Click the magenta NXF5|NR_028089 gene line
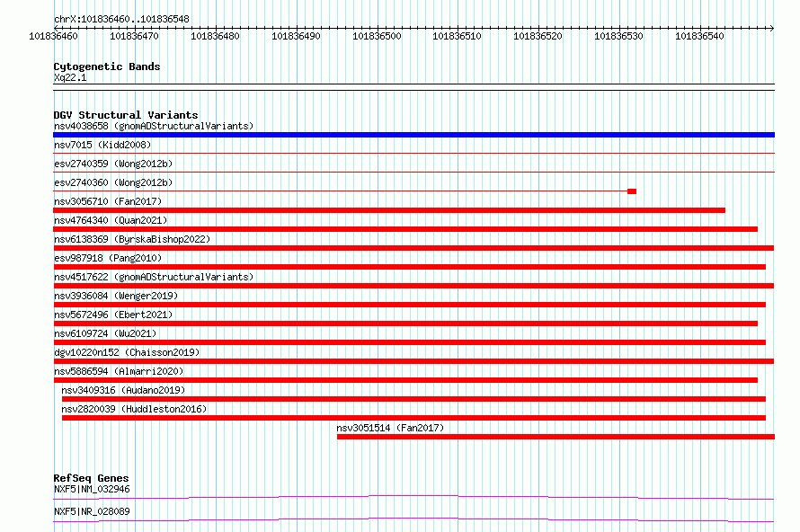Image resolution: width=800 pixels, height=532 pixels. click(413, 519)
